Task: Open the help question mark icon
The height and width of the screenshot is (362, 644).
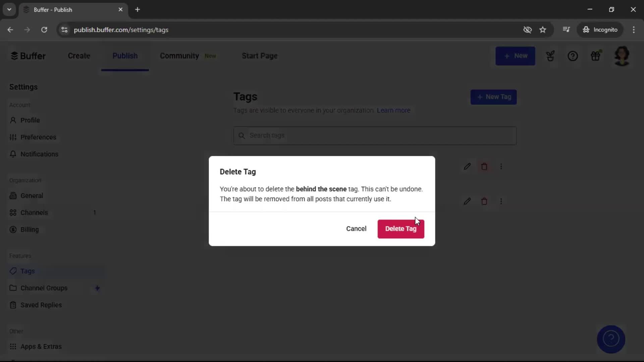Action: click(x=573, y=56)
